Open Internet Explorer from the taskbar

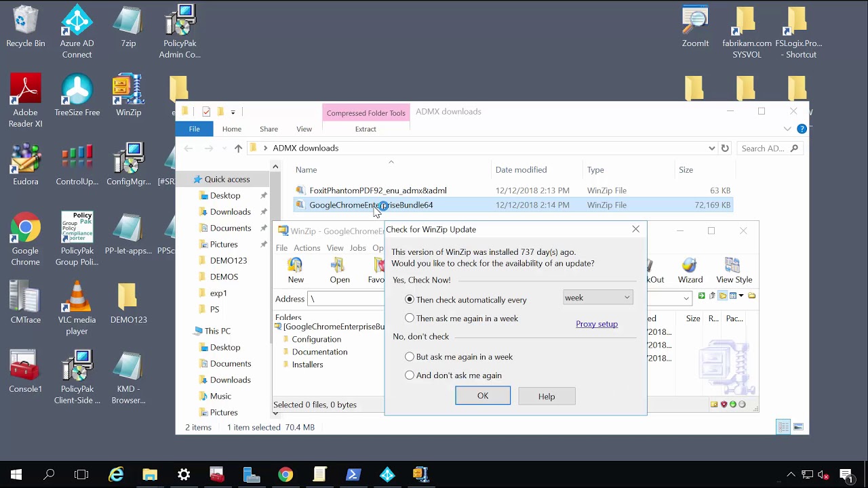click(x=116, y=474)
